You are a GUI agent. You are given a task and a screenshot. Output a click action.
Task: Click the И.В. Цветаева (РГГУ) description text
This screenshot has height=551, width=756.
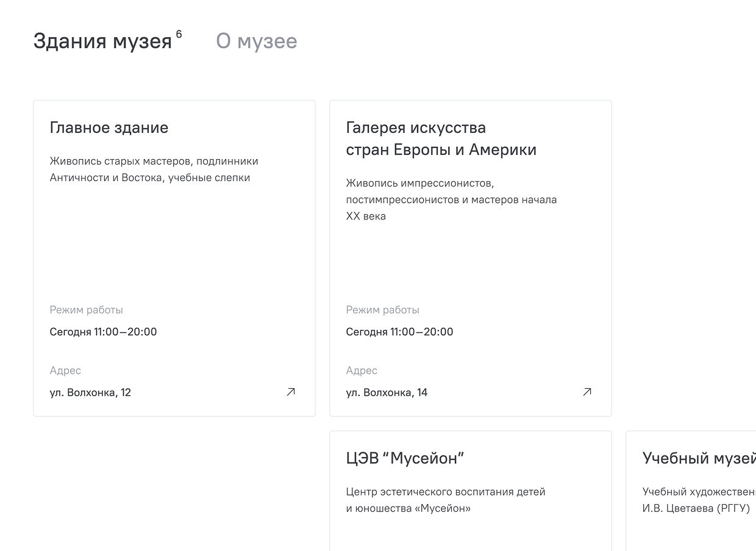pyautogui.click(x=696, y=508)
